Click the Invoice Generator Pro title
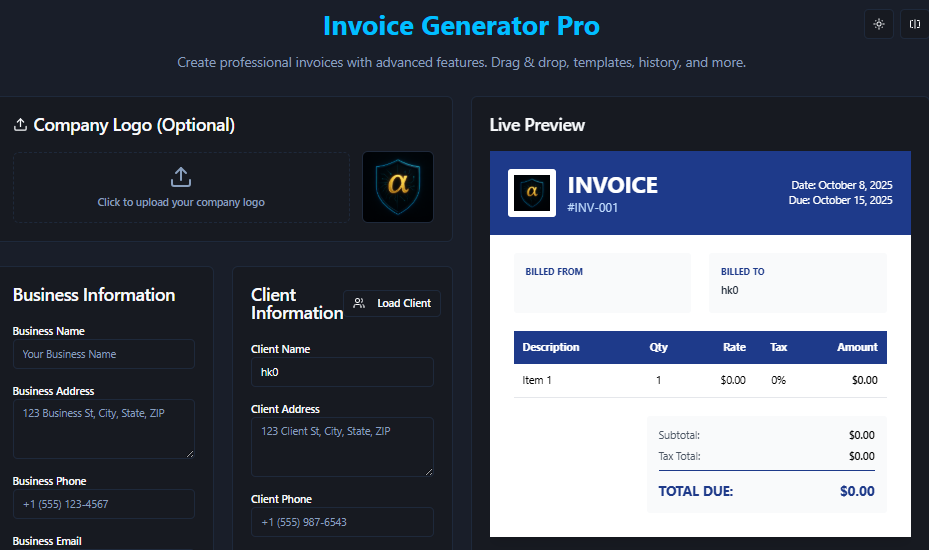 (462, 26)
